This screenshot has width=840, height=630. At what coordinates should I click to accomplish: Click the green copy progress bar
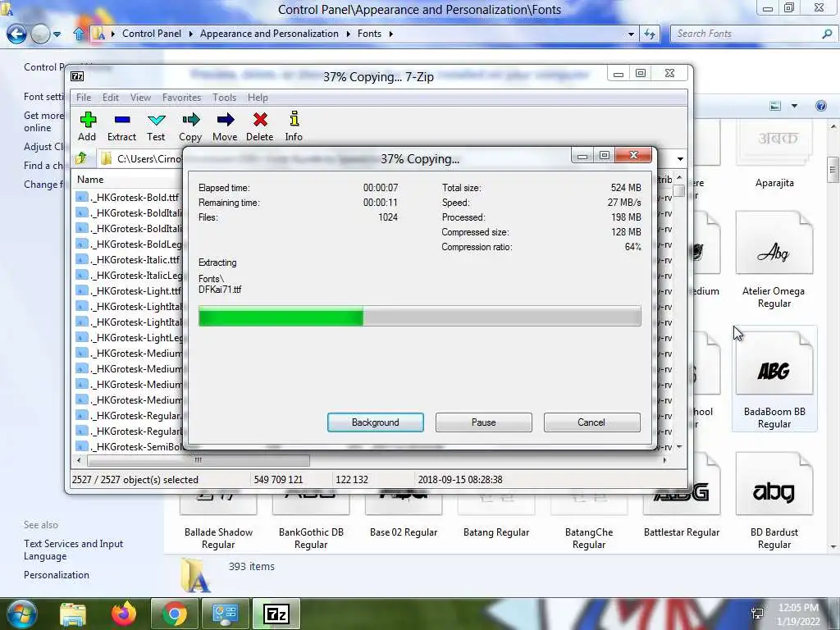pos(419,316)
